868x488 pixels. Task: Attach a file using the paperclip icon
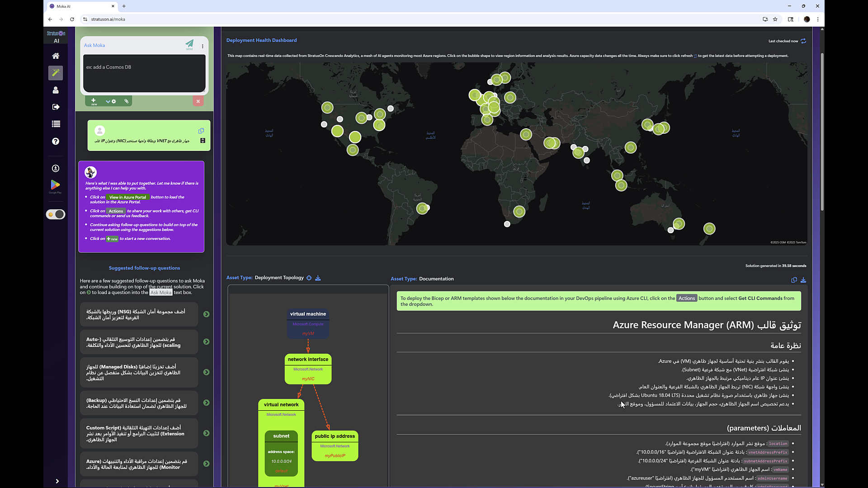tap(126, 101)
